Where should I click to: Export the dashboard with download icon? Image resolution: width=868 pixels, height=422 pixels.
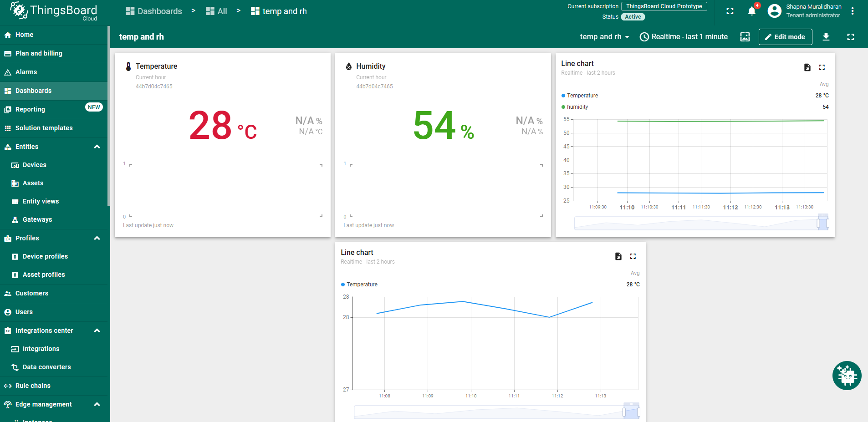coord(826,37)
